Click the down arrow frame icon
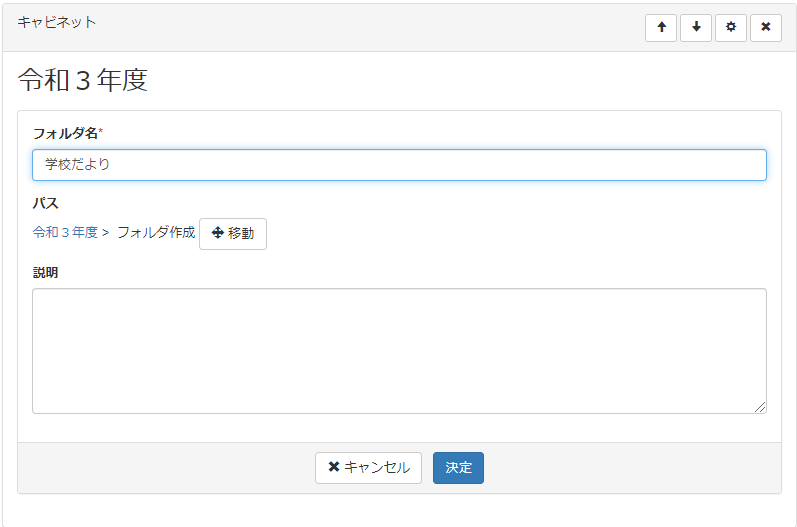This screenshot has width=797, height=527. pos(696,27)
